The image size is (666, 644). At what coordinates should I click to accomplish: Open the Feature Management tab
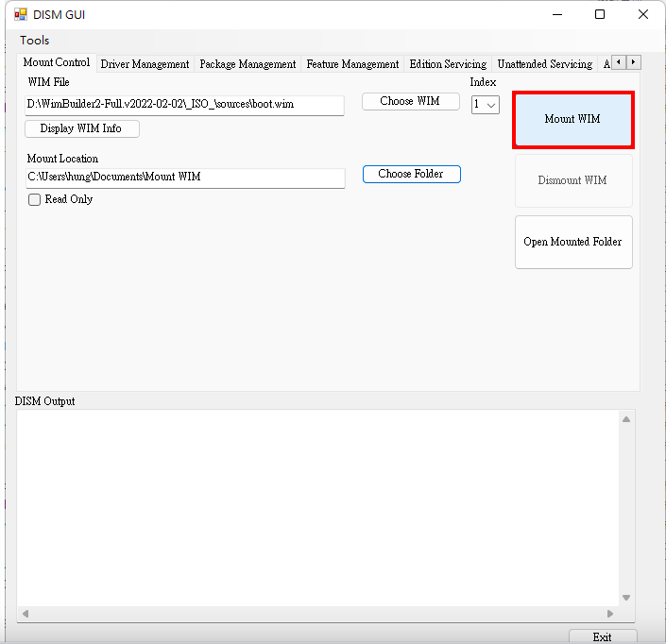[x=352, y=64]
